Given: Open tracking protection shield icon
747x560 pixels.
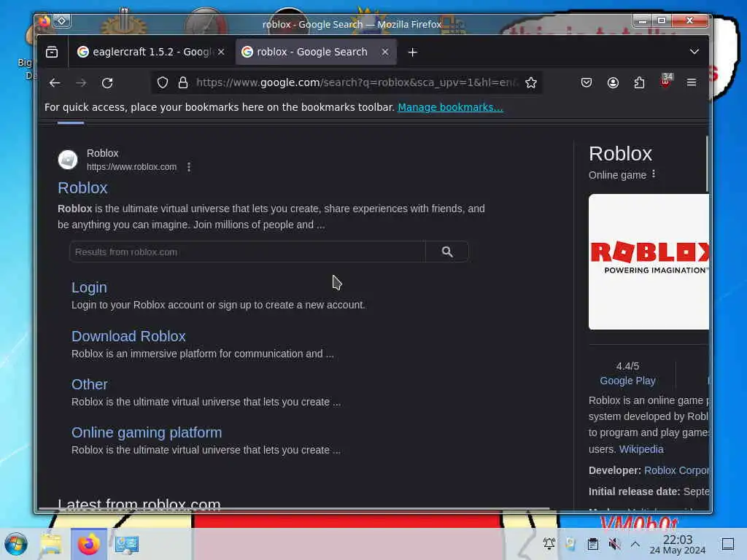Looking at the screenshot, I should (x=163, y=83).
